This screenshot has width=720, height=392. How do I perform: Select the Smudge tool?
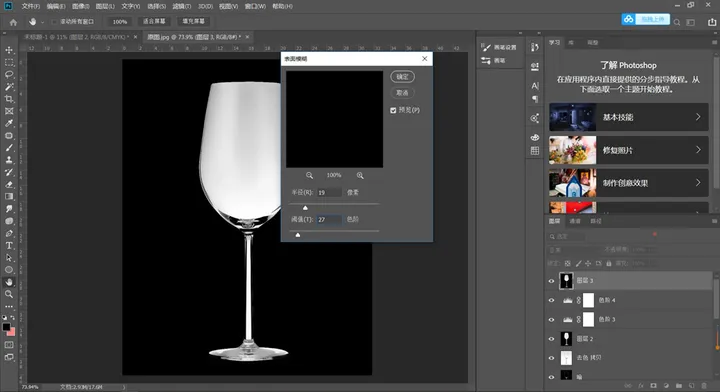(9, 209)
